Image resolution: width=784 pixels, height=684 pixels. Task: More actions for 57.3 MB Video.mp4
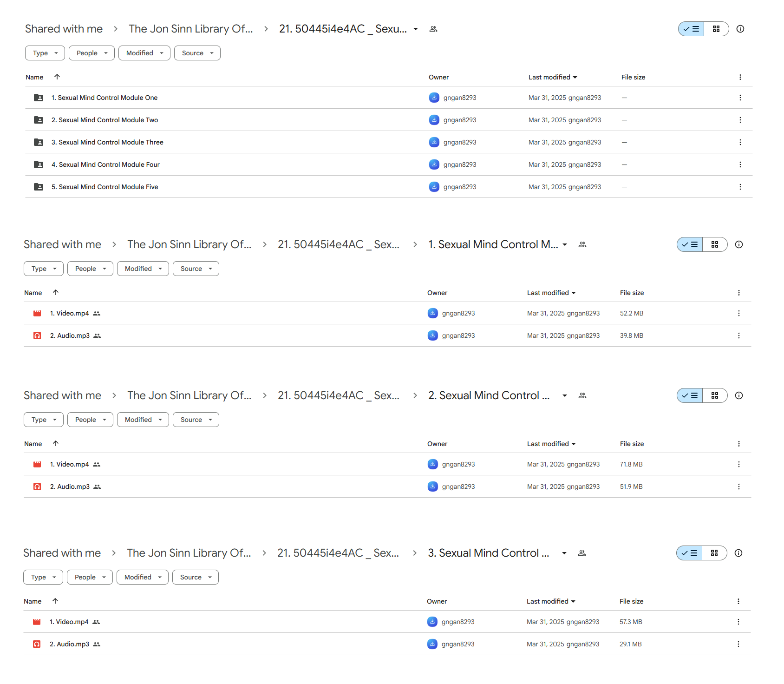pos(738,622)
